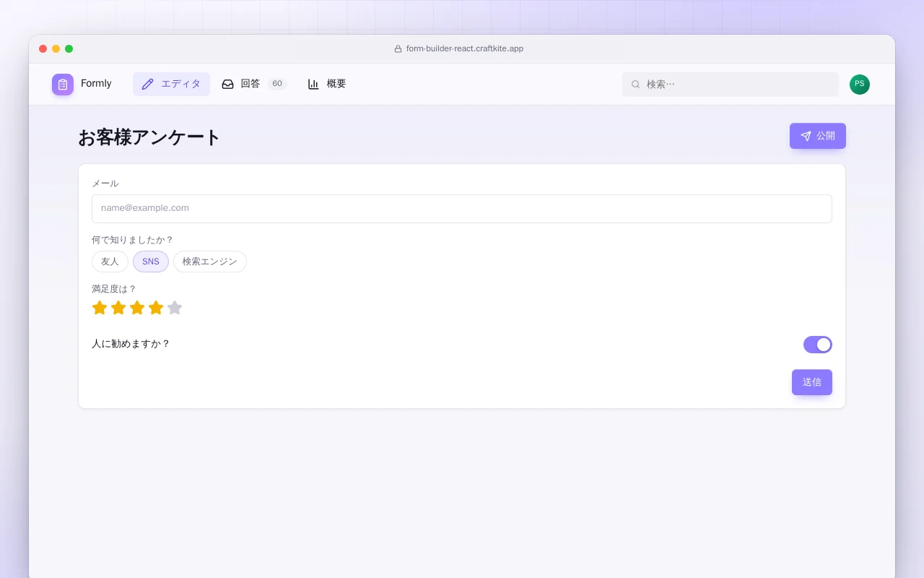The height and width of the screenshot is (578, 924).
Task: Click the browser address bar URL
Action: pos(465,49)
